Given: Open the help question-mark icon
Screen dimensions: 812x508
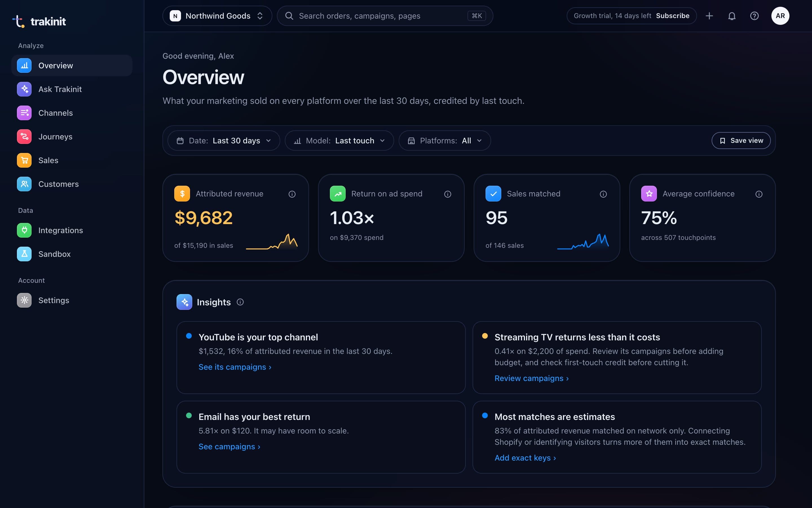Looking at the screenshot, I should [754, 16].
